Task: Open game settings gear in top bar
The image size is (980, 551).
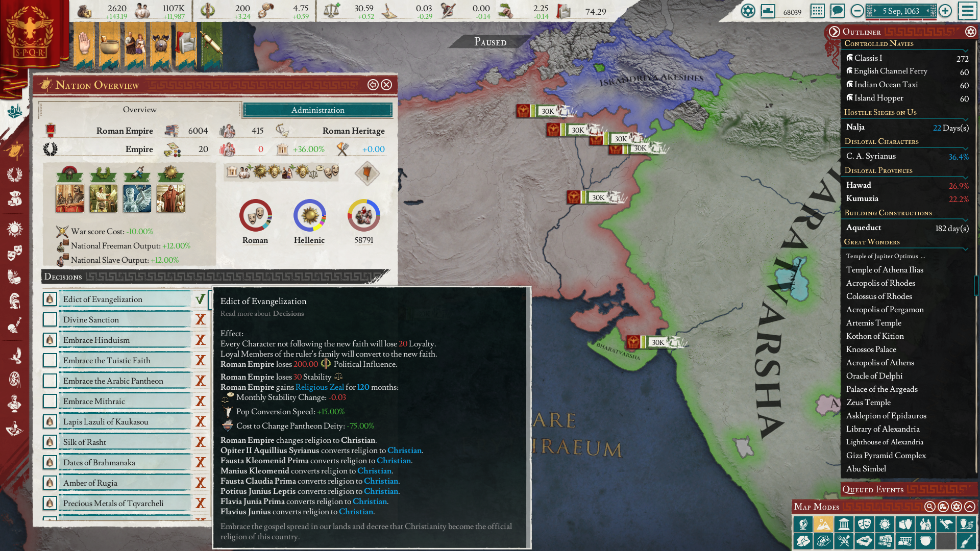Action: 748,11
